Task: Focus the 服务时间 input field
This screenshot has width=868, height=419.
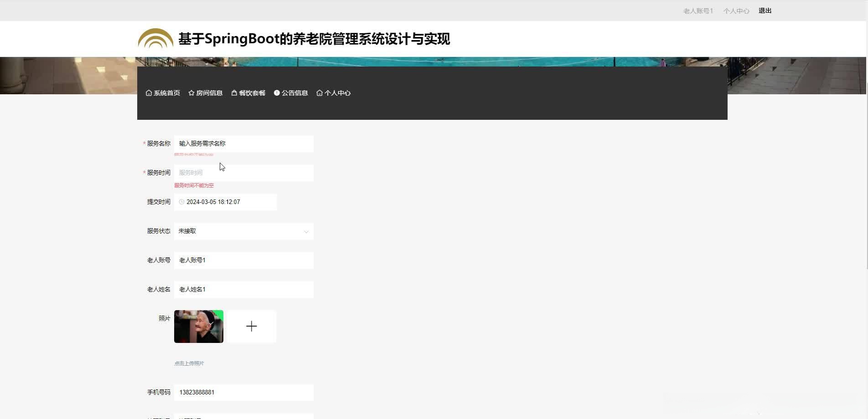Action: (x=244, y=173)
